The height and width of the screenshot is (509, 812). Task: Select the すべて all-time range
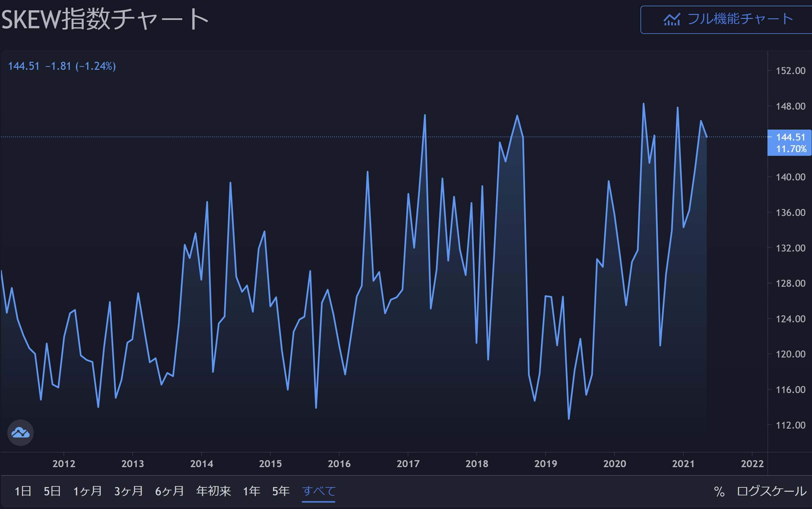point(319,491)
